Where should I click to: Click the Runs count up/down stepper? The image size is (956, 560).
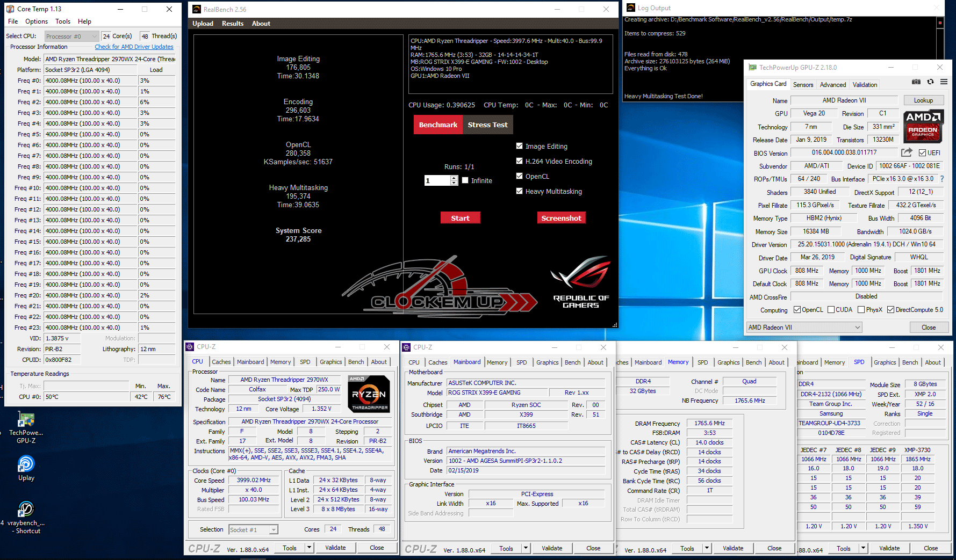pyautogui.click(x=454, y=180)
